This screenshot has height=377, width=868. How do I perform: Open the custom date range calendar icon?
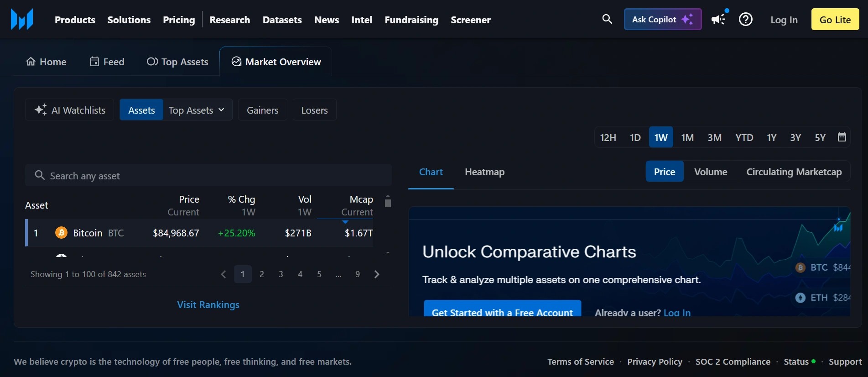(x=842, y=137)
